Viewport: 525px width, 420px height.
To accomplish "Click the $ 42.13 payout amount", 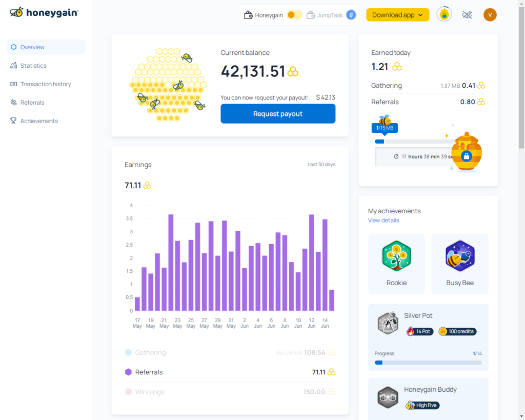I will pos(326,97).
